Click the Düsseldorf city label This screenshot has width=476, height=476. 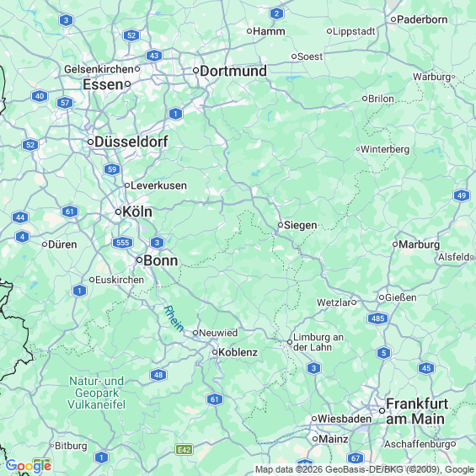coord(131,142)
